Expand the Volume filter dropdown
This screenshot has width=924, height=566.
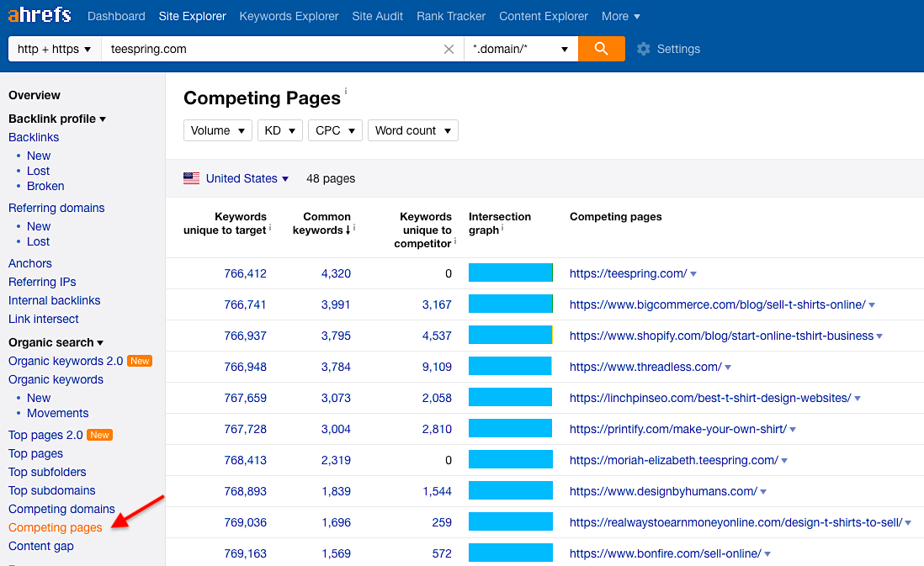click(x=217, y=130)
